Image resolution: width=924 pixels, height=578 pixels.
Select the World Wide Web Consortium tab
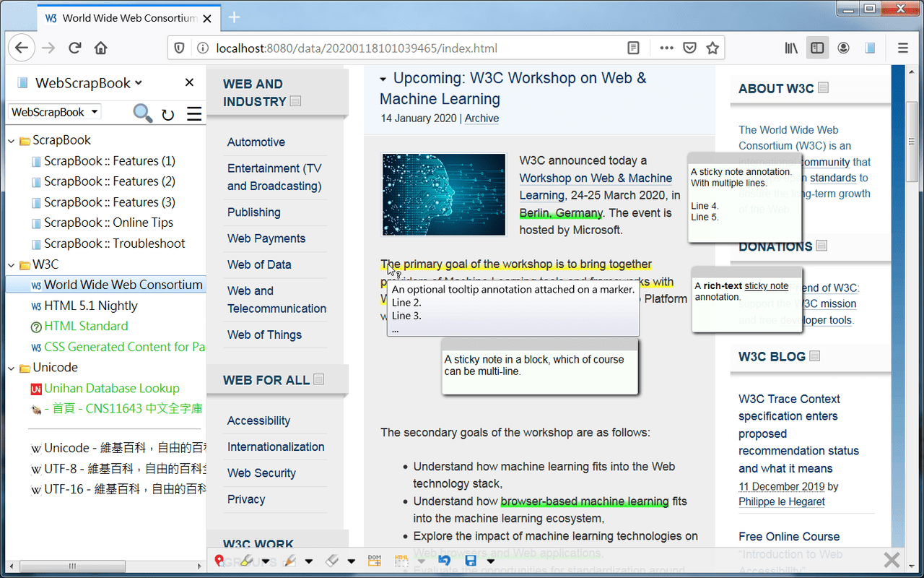[130, 18]
